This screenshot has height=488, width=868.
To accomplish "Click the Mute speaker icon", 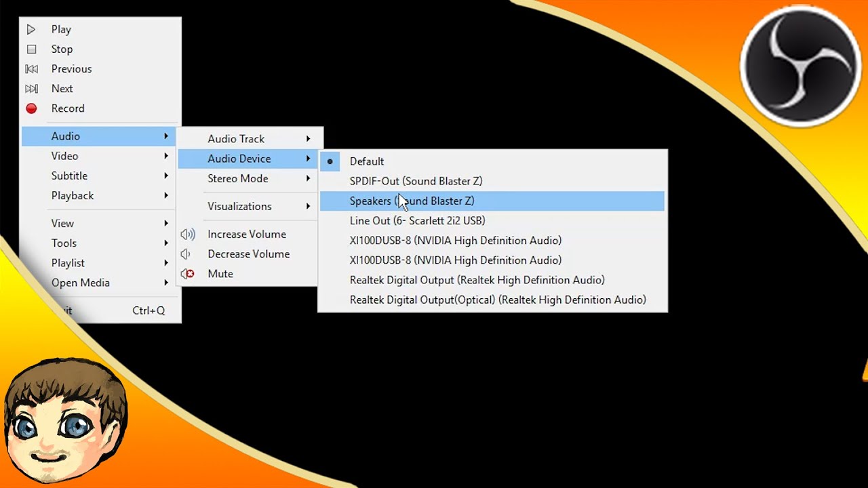I will [188, 274].
